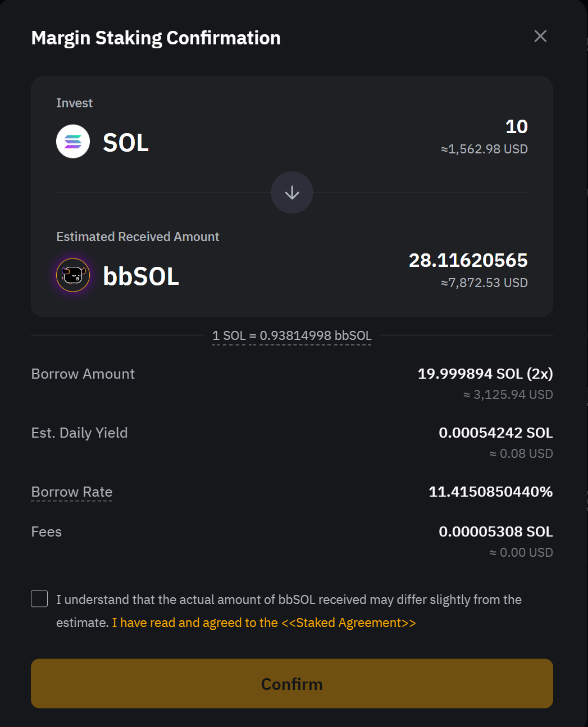Image resolution: width=588 pixels, height=727 pixels.
Task: Click the underlined Borrow Rate label
Action: pos(72,492)
